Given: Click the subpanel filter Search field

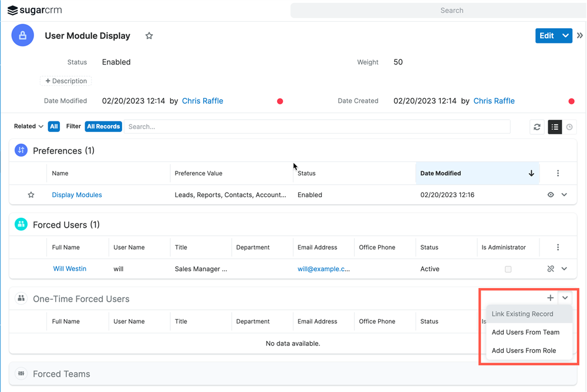Looking at the screenshot, I should click(x=317, y=126).
